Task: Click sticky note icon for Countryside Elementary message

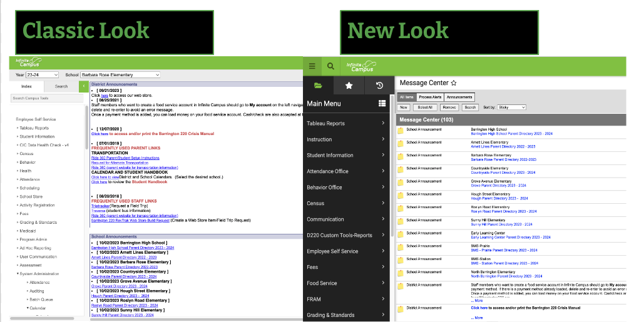Action: pyautogui.click(x=401, y=170)
